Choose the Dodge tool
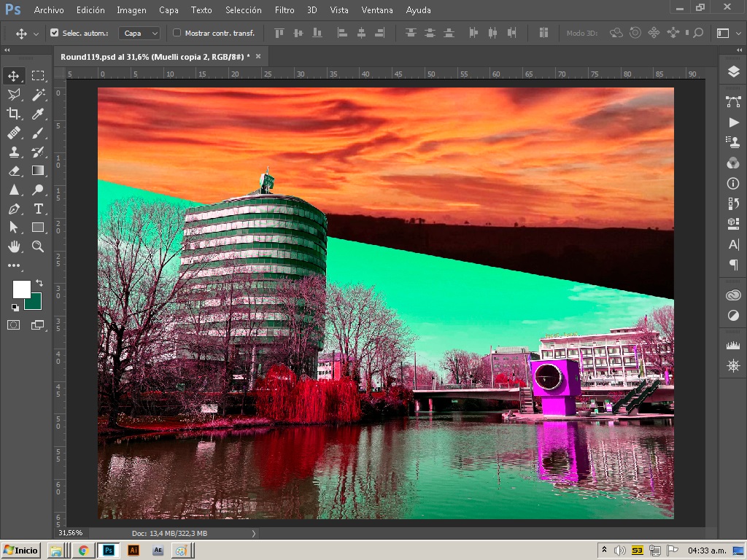Screen dimensions: 747x560 38,190
